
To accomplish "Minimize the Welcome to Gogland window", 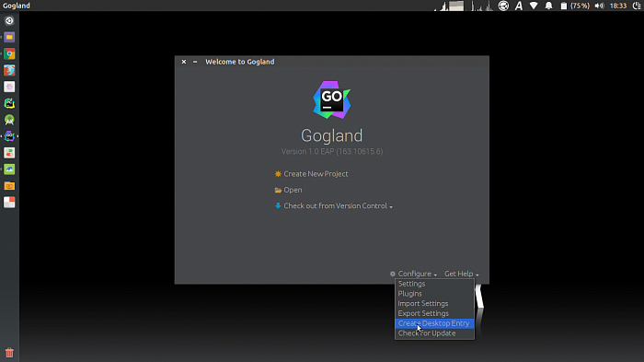I will 195,62.
